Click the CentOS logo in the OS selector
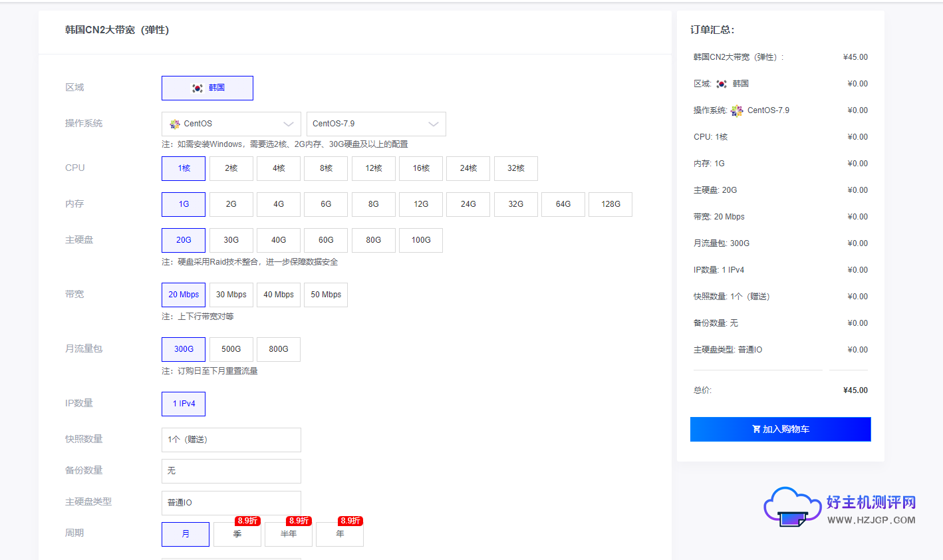Screen dimensions: 943x560 point(174,124)
